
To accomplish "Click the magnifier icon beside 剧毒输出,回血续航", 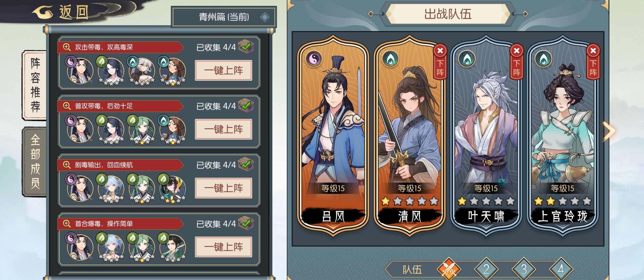I will 66,165.
